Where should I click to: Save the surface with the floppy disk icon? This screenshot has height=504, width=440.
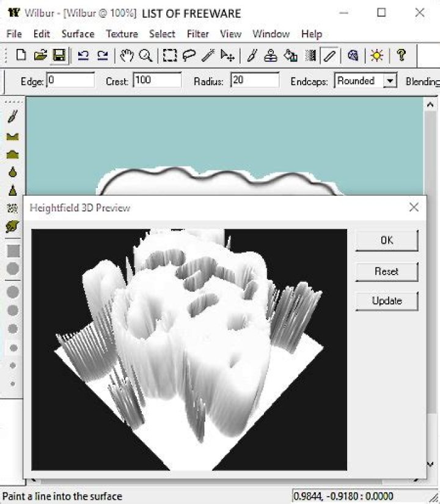pyautogui.click(x=59, y=56)
